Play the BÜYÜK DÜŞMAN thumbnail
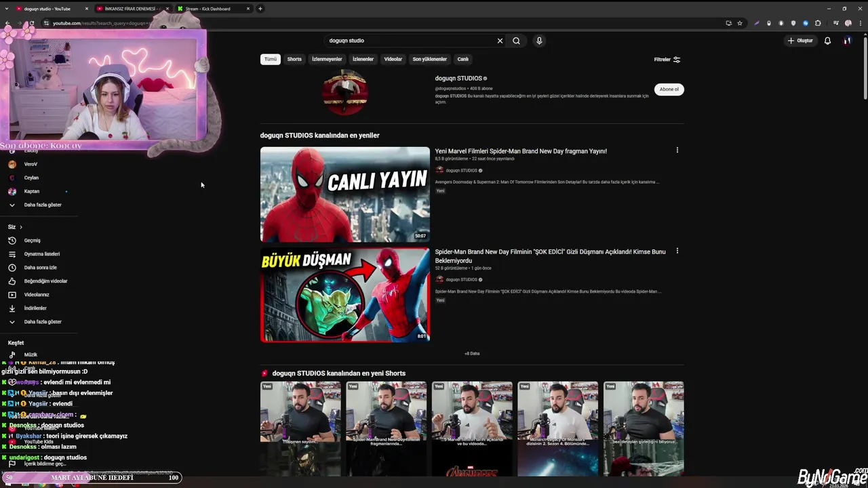 [345, 295]
